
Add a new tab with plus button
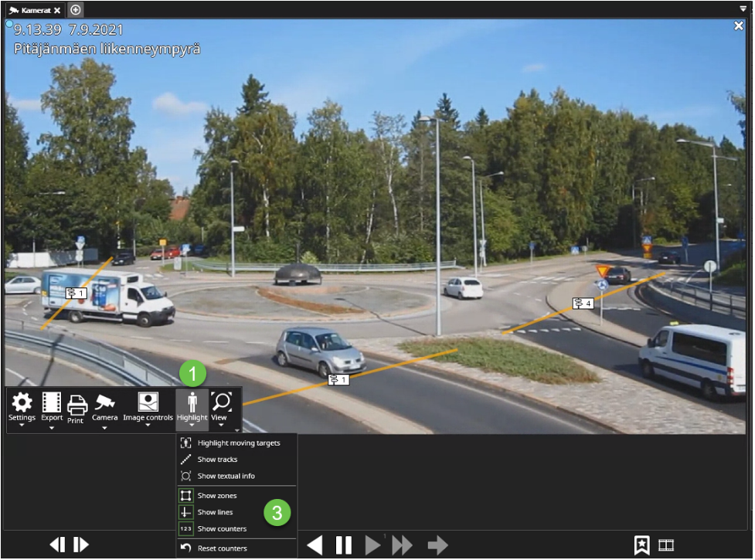pos(75,10)
